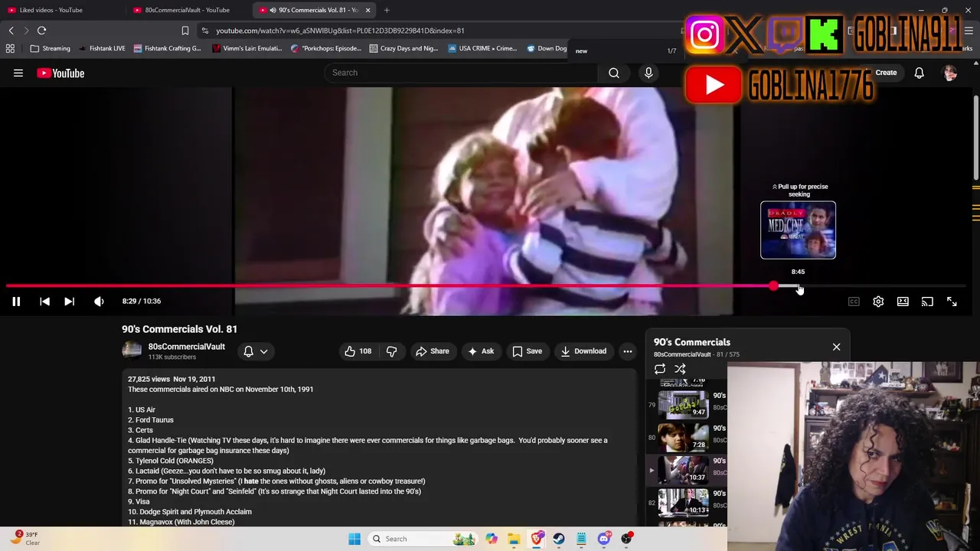Viewport: 980px width, 551px height.
Task: Open the Porkchops Episode bookmark
Action: pyautogui.click(x=325, y=48)
